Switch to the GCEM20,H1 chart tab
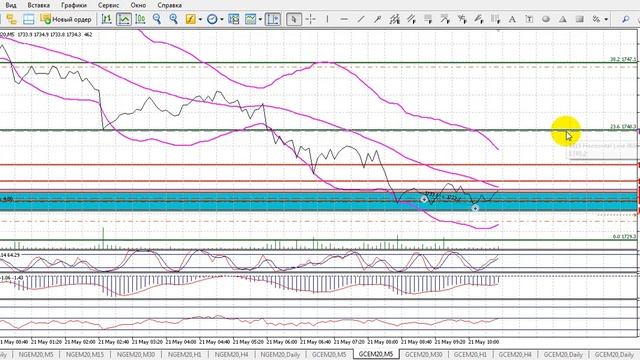The image size is (640, 360). pos(470,355)
